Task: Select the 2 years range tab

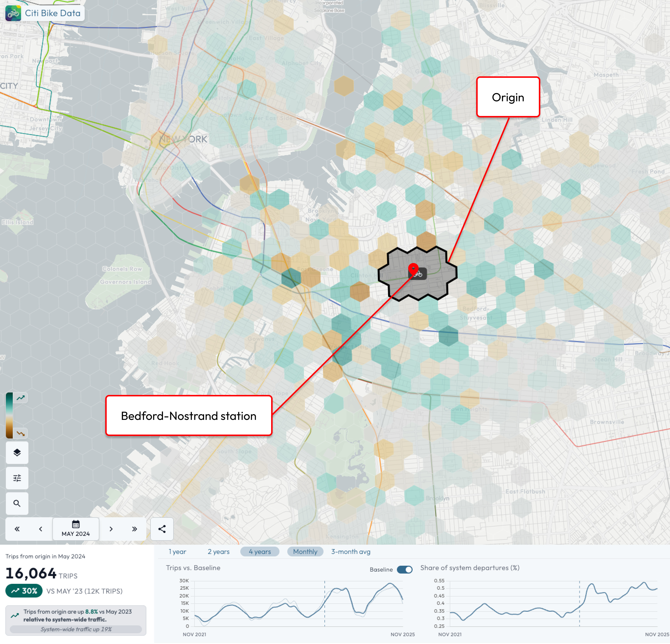Action: tap(219, 551)
